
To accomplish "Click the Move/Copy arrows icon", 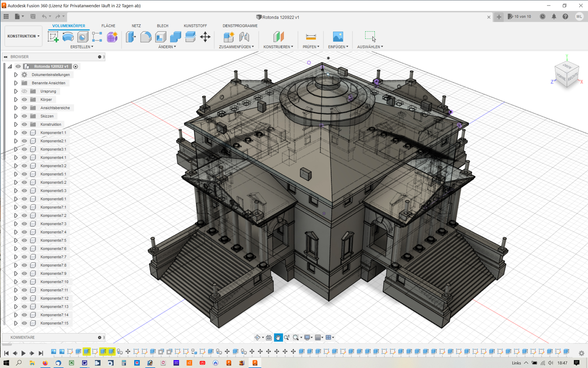I will 205,37.
